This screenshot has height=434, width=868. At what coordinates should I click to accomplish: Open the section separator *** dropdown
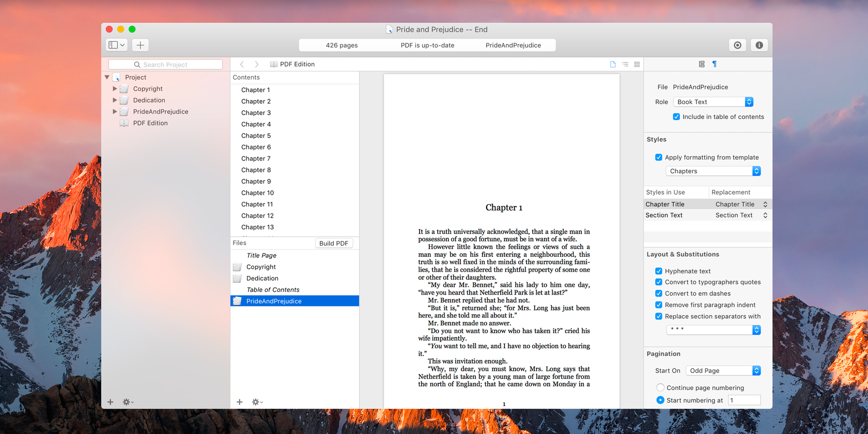[713, 330]
